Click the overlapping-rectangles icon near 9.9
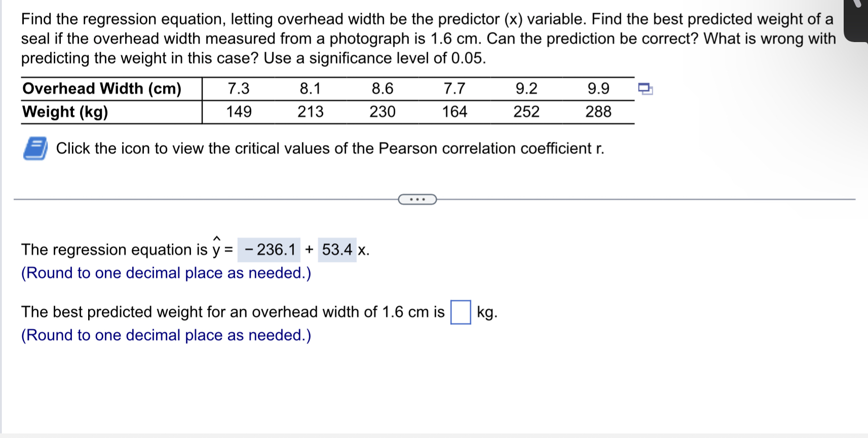This screenshot has width=868, height=438. (x=647, y=89)
